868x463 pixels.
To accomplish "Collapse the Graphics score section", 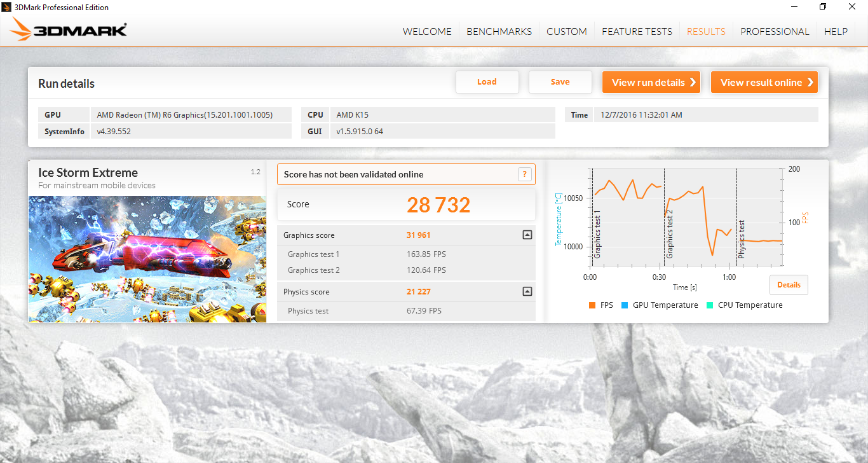I will [527, 235].
